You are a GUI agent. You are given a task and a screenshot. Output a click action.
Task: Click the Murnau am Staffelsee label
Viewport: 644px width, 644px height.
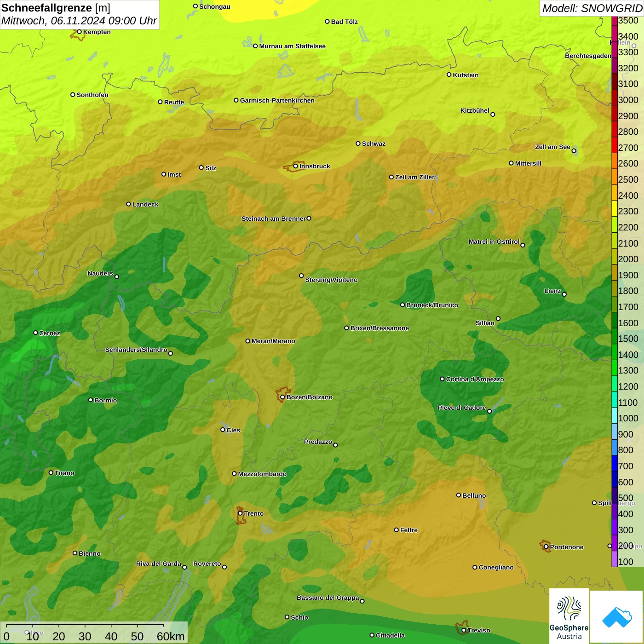click(x=292, y=46)
